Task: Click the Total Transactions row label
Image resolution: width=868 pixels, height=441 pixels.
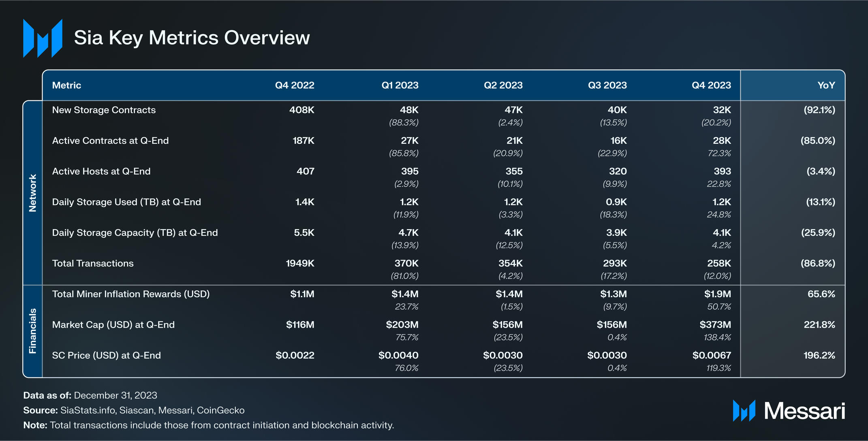Action: tap(93, 263)
